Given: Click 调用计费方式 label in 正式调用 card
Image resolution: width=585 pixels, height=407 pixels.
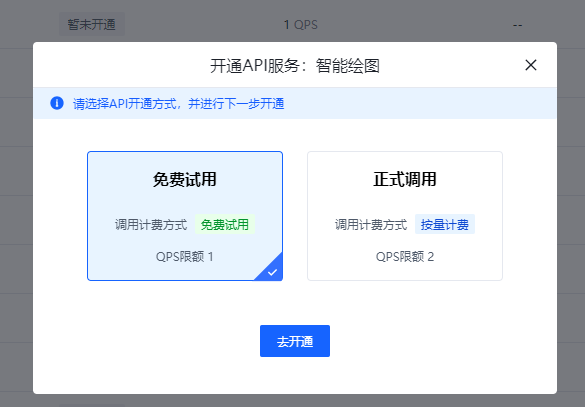Looking at the screenshot, I should click(371, 225).
